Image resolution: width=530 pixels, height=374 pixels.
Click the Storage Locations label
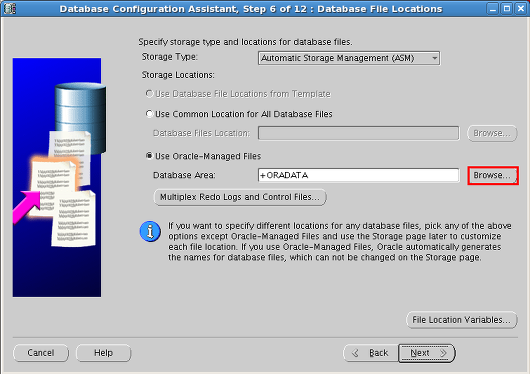click(178, 75)
